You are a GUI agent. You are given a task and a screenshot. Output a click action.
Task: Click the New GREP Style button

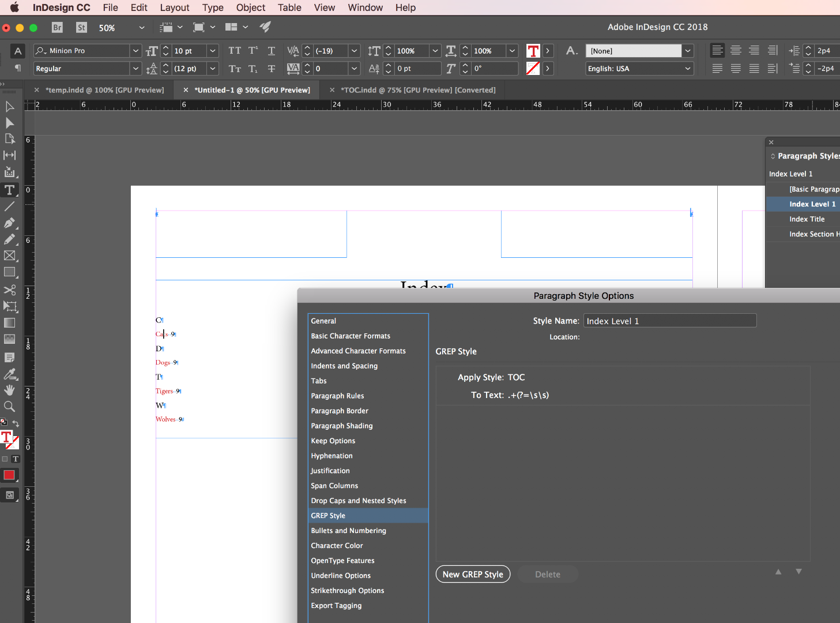[x=473, y=574]
